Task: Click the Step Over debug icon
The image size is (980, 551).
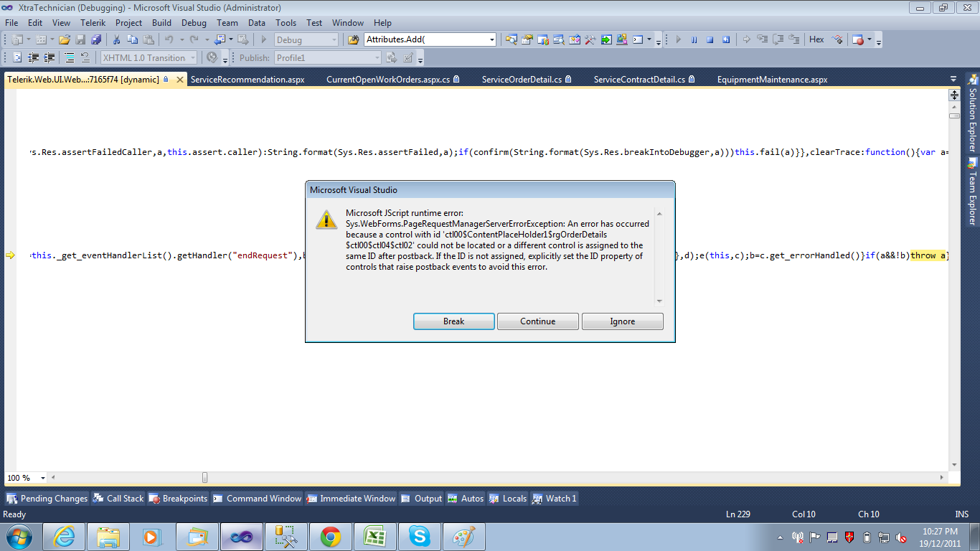Action: (x=778, y=40)
